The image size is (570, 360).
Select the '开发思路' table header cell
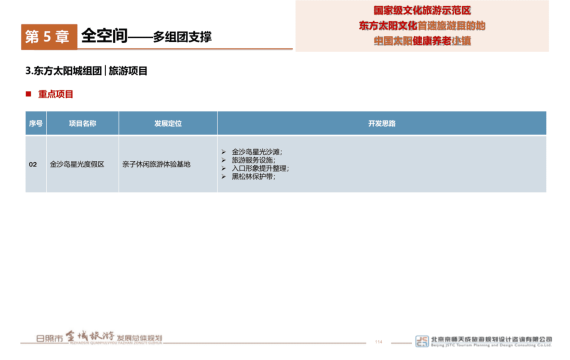point(382,123)
